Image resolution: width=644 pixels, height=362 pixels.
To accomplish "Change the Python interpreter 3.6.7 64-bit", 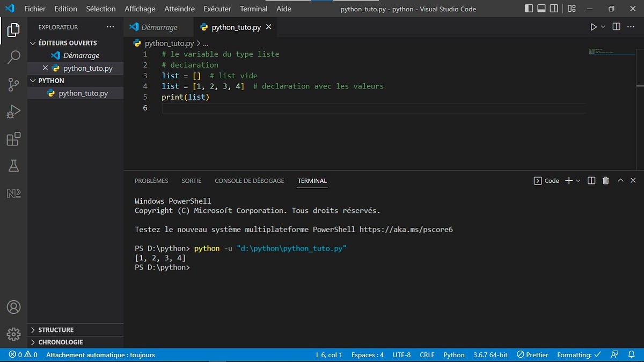I will coord(490,354).
